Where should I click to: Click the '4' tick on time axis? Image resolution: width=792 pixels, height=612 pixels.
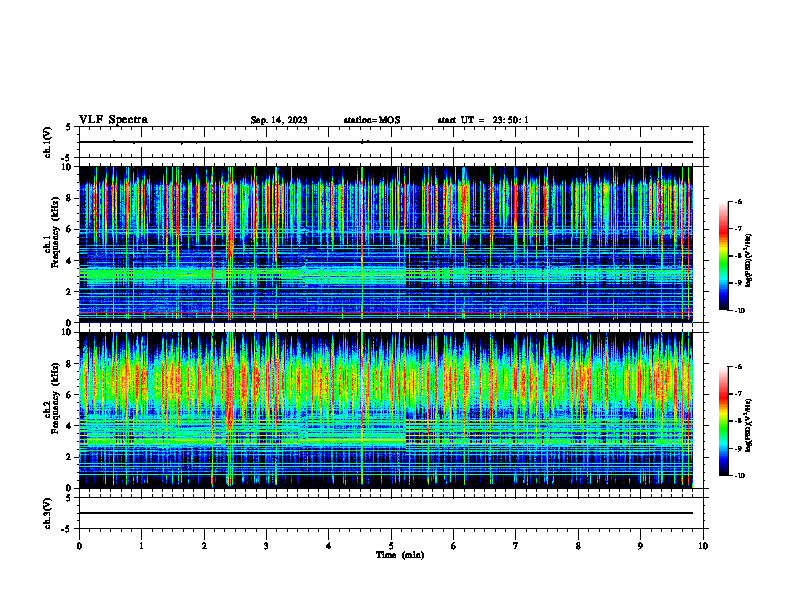(x=329, y=546)
